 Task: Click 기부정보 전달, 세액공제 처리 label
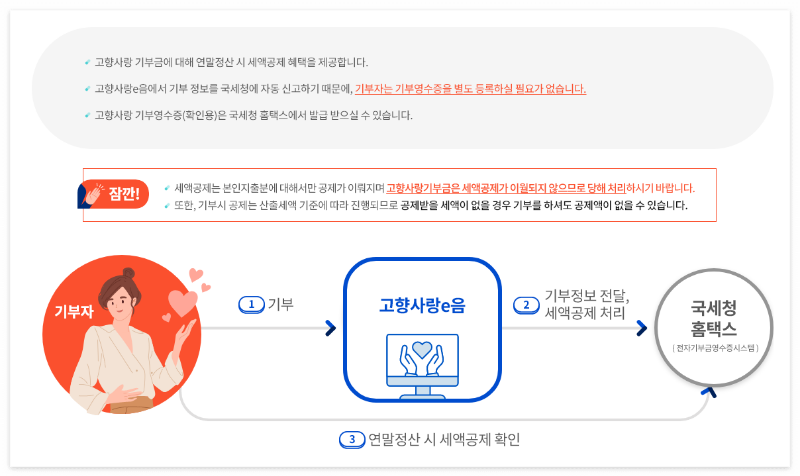click(x=587, y=304)
